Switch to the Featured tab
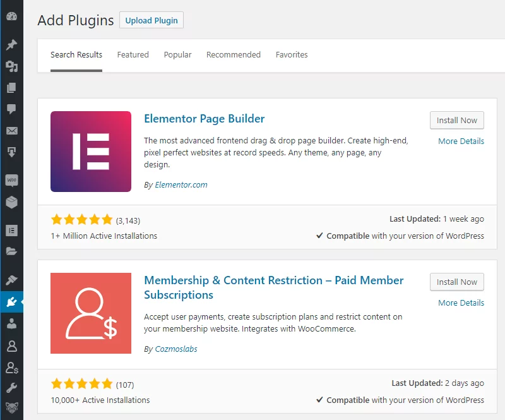 click(x=133, y=55)
